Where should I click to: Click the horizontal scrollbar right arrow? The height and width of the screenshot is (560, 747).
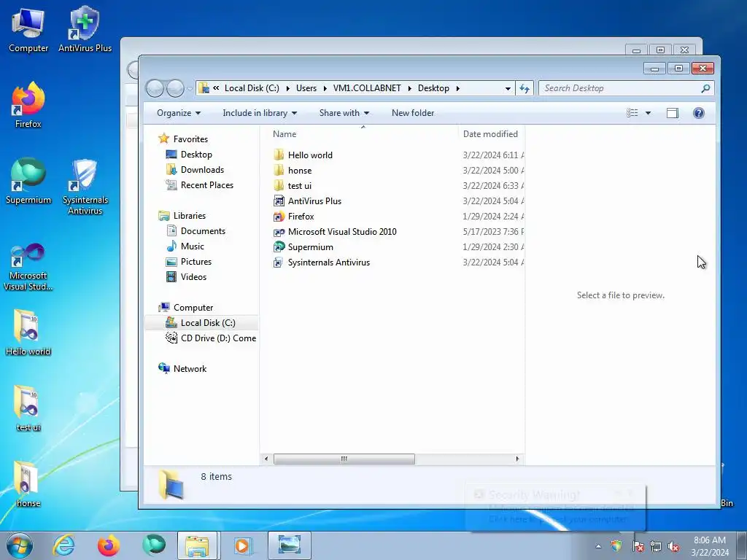point(517,459)
